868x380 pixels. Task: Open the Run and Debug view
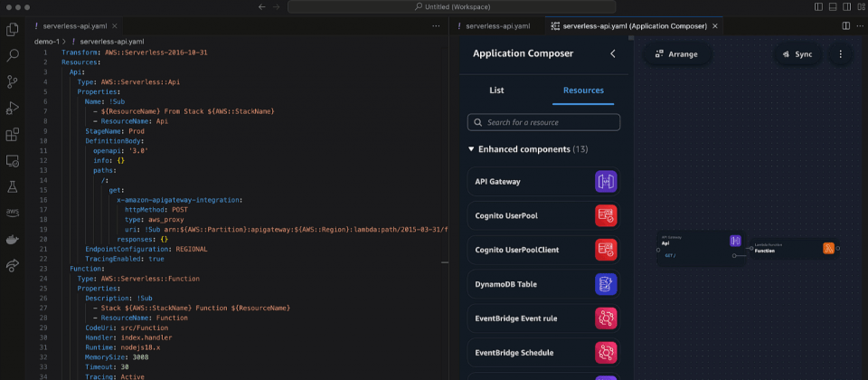click(12, 108)
